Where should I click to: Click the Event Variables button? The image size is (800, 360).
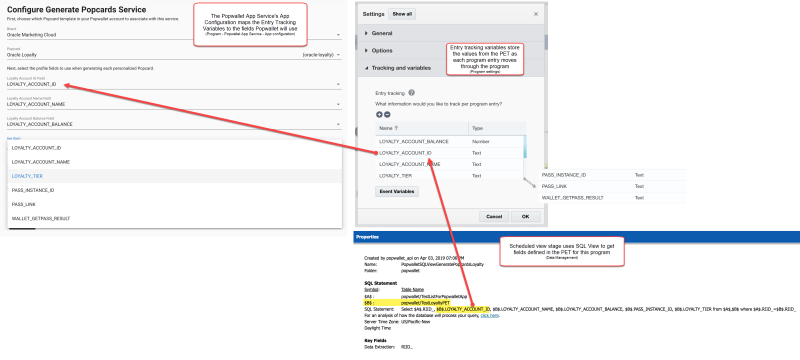pyautogui.click(x=397, y=192)
